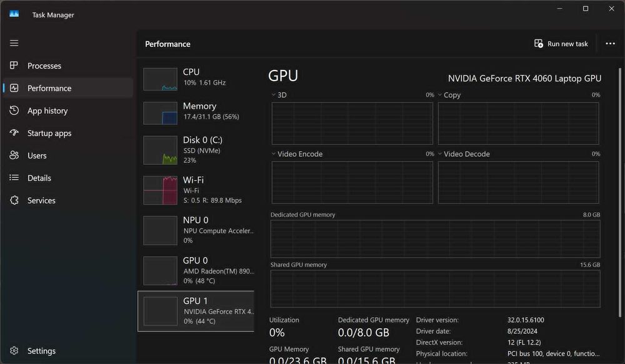Click the Video Decode usage graph

point(519,182)
